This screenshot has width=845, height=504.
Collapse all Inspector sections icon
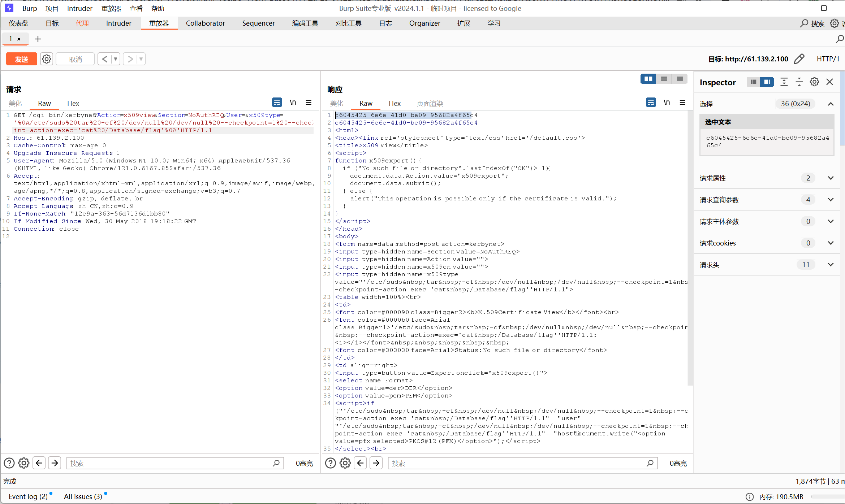point(799,82)
